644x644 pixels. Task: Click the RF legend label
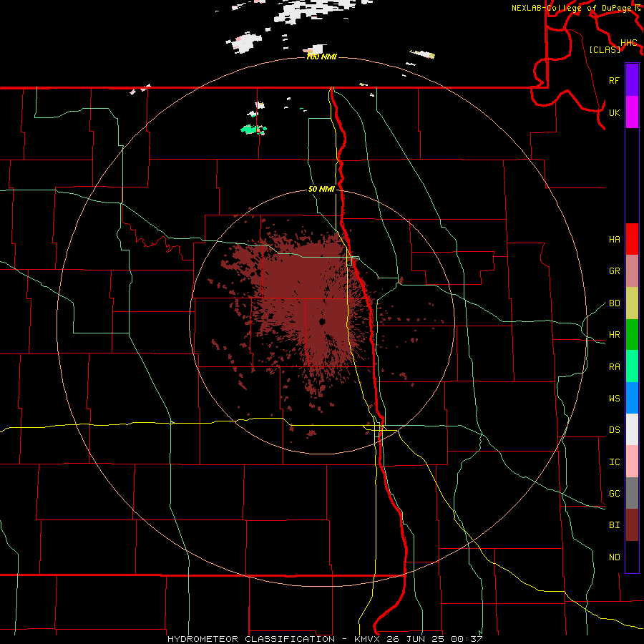click(x=614, y=80)
